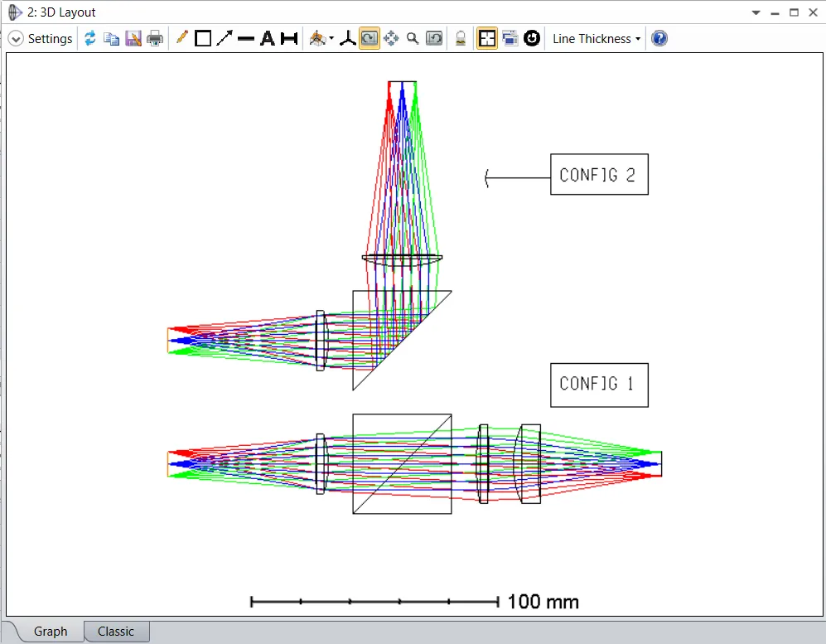This screenshot has width=826, height=644.
Task: Open the help question mark icon
Action: (659, 39)
